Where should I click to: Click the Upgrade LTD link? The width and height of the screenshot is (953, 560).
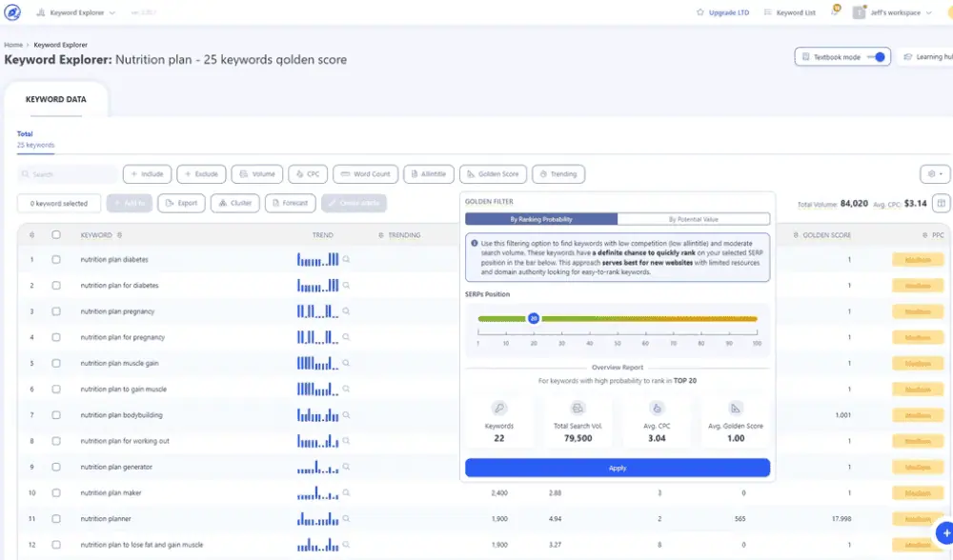click(723, 13)
